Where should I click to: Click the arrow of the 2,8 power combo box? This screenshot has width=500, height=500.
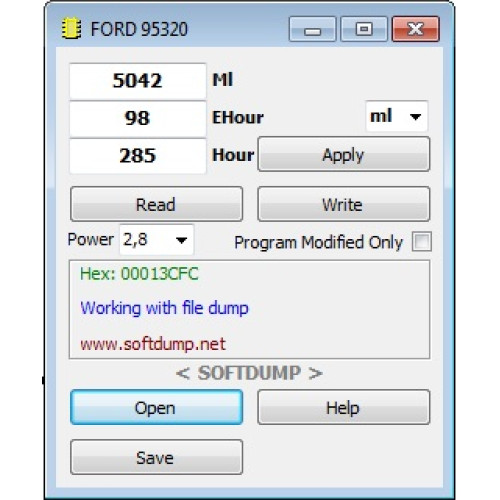click(181, 240)
